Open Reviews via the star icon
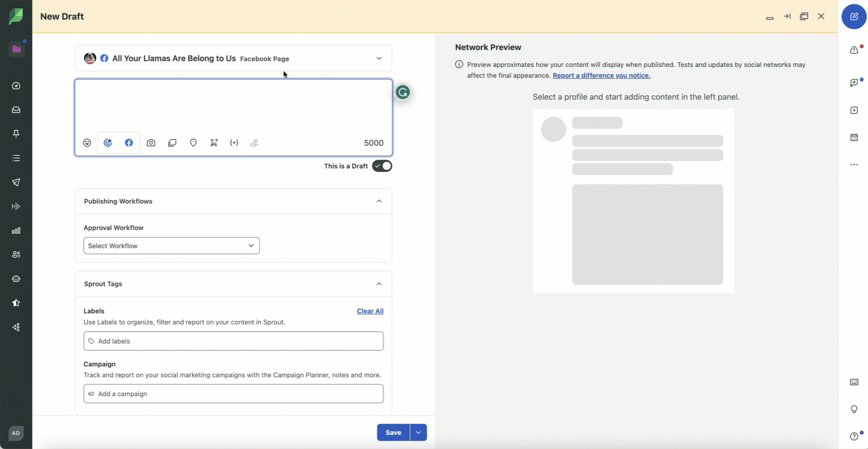The width and height of the screenshot is (868, 449). [x=16, y=303]
